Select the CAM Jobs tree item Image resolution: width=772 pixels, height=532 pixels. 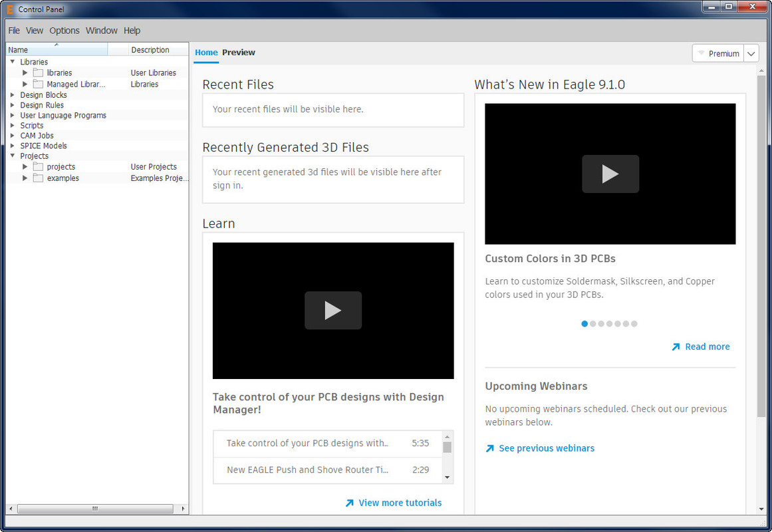tap(37, 136)
